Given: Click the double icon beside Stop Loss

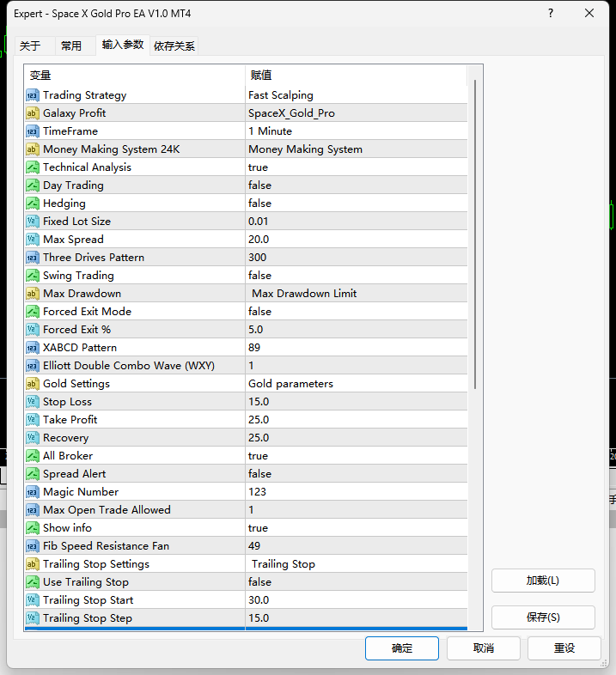Looking at the screenshot, I should tap(33, 402).
